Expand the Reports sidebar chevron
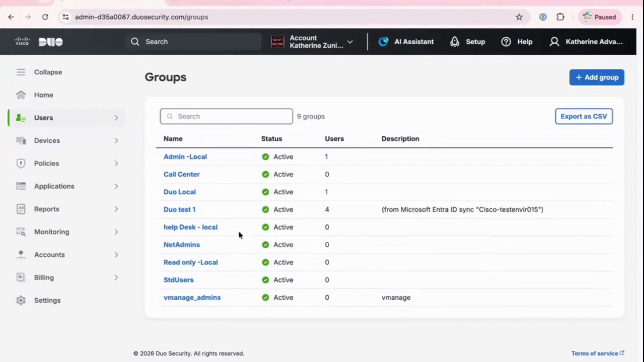This screenshot has height=362, width=644. [x=116, y=209]
